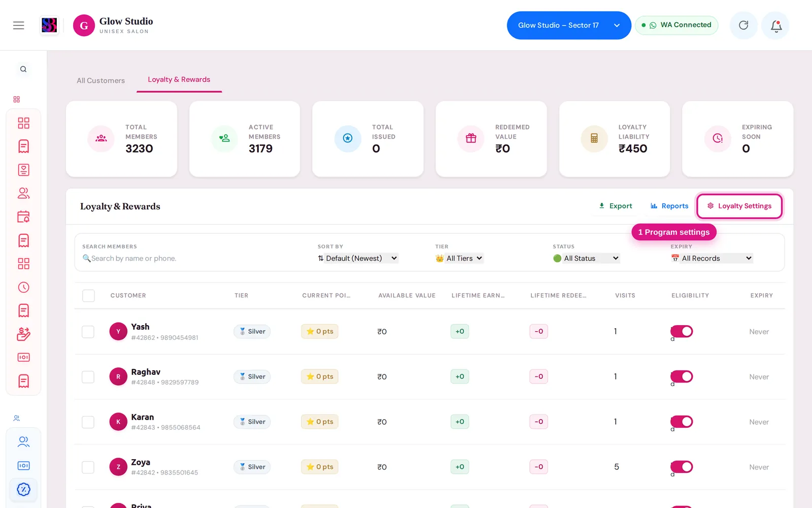Click the refresh icon in the header
This screenshot has width=812, height=508.
[743, 25]
